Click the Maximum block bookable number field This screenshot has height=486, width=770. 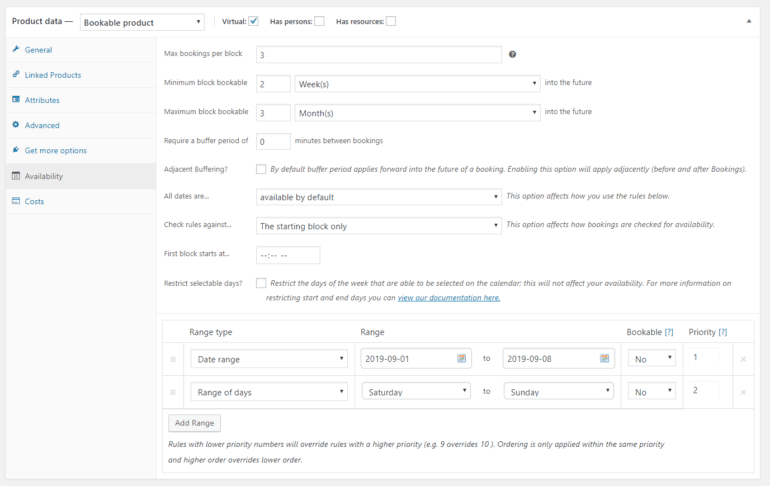coord(273,113)
